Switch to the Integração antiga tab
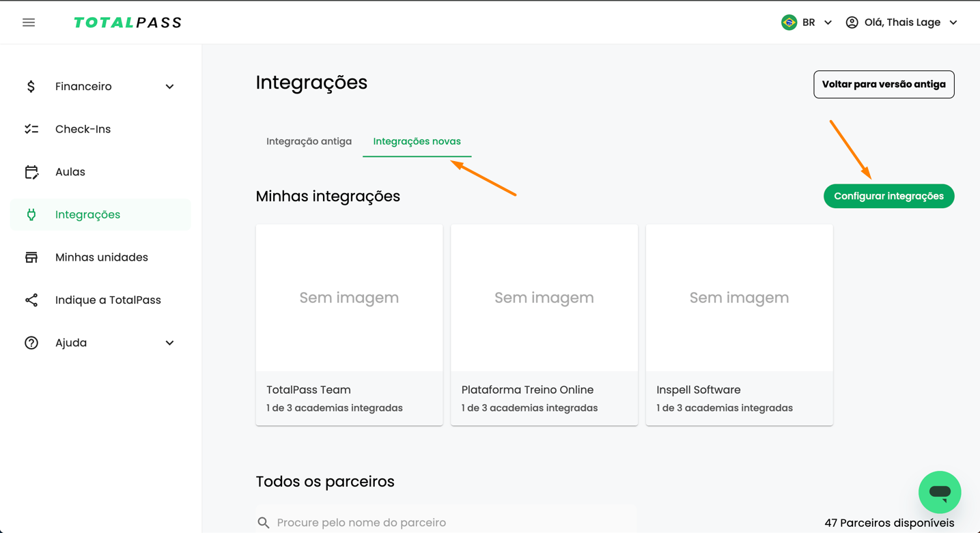The width and height of the screenshot is (980, 533). 309,141
